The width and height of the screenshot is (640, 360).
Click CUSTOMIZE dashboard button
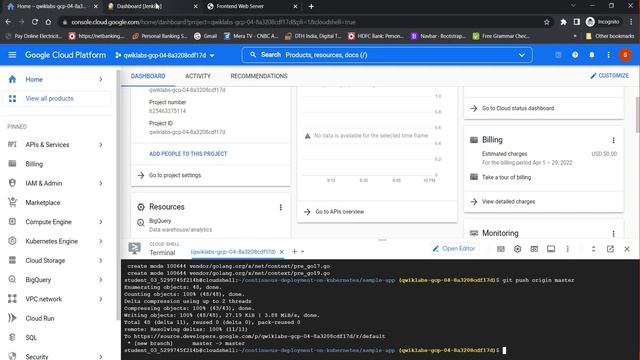coord(609,76)
